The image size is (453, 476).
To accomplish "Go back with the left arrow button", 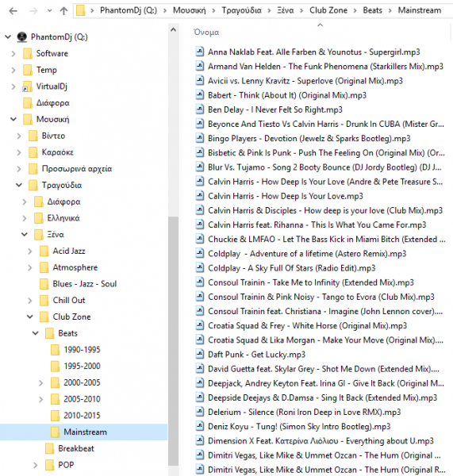I will pos(13,11).
